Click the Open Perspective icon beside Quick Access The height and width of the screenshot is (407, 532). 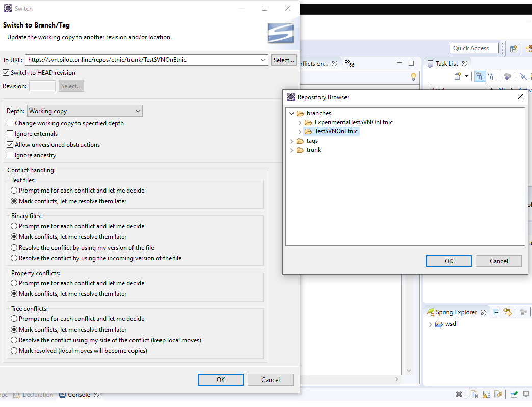point(514,49)
